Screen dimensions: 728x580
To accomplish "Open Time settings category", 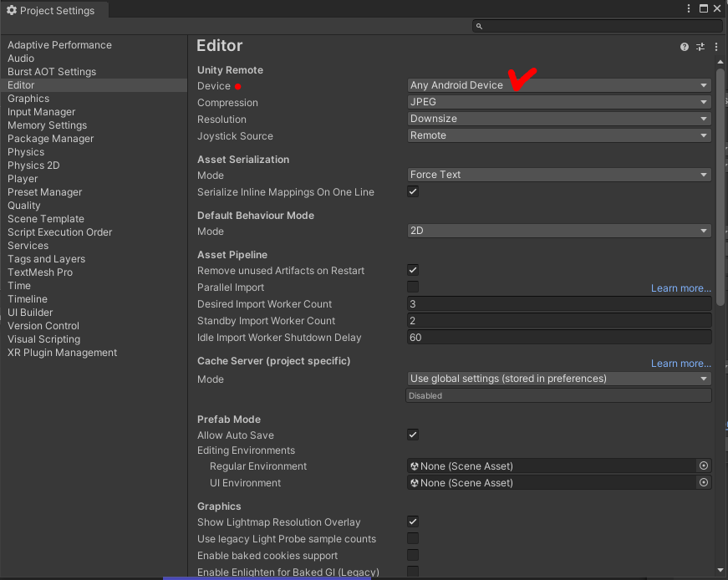I will [19, 286].
